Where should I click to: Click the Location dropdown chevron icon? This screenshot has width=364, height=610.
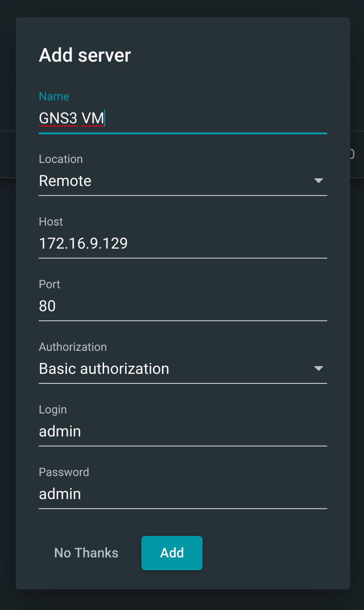click(x=319, y=181)
